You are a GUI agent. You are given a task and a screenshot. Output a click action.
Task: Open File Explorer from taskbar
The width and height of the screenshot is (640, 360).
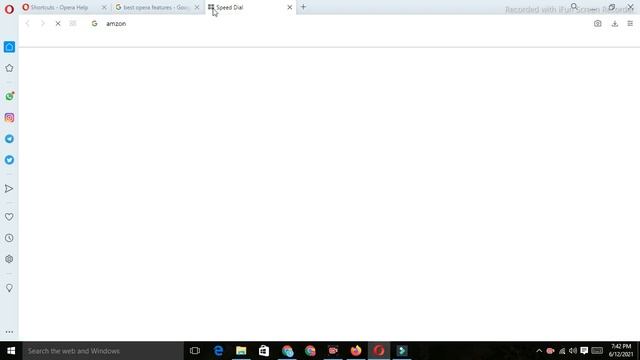[x=241, y=351]
